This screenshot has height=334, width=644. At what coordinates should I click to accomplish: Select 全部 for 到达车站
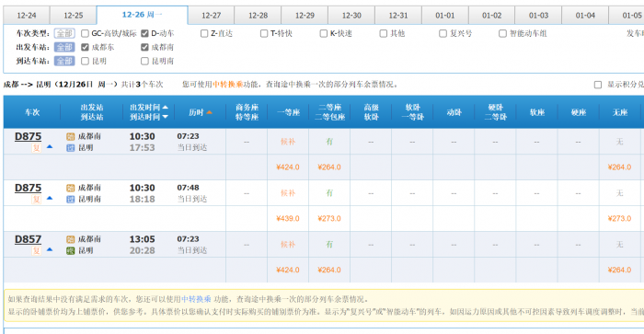pyautogui.click(x=64, y=62)
